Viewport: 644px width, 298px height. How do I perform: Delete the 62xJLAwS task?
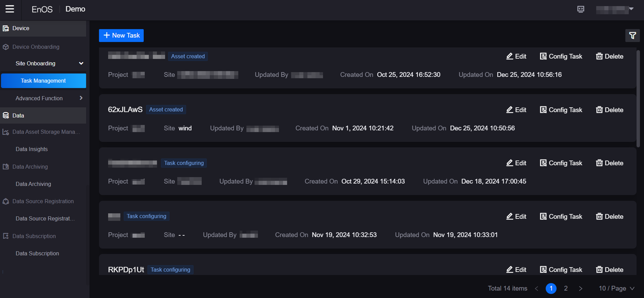(609, 110)
